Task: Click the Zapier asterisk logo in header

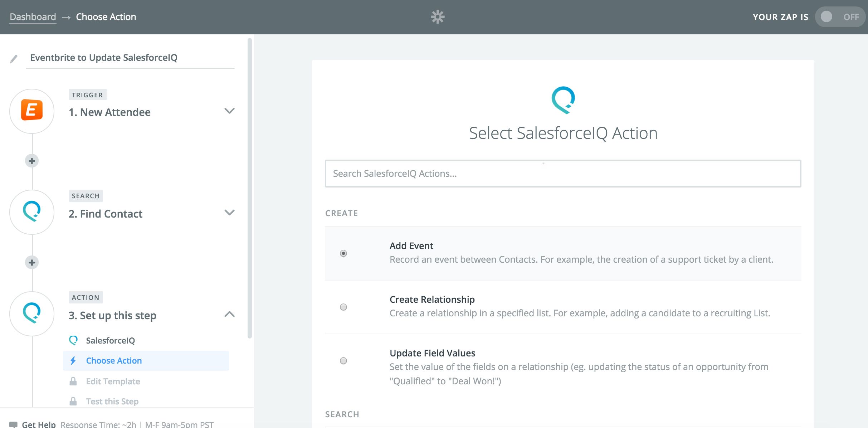Action: point(437,17)
